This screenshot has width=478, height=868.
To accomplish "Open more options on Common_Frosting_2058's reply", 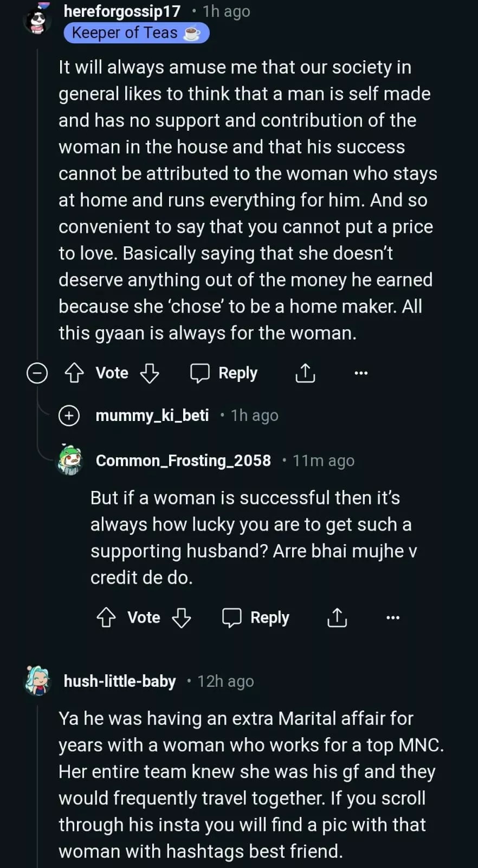I will [393, 617].
